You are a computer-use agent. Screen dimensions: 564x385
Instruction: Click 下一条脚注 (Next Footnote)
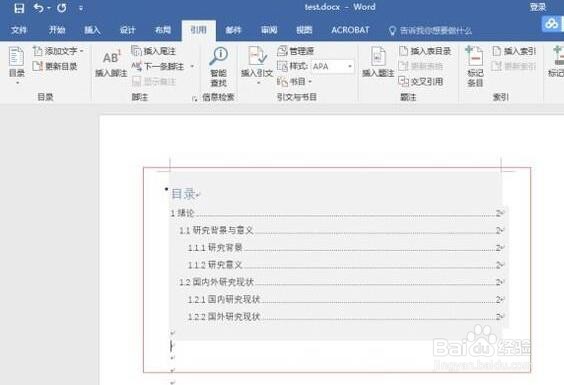pos(158,67)
